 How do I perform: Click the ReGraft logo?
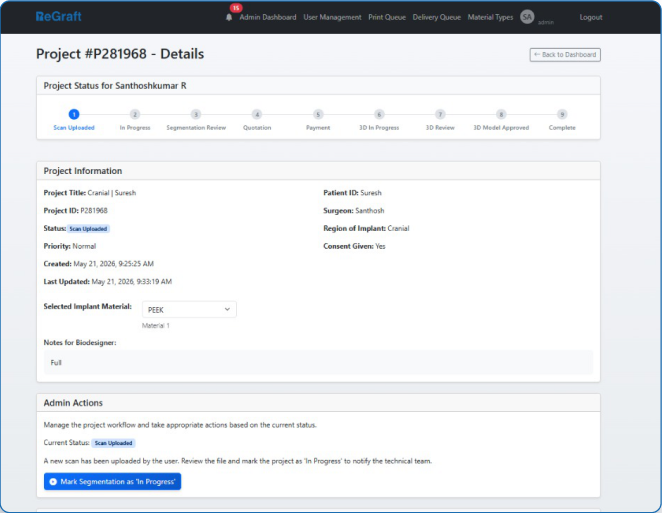tap(59, 16)
